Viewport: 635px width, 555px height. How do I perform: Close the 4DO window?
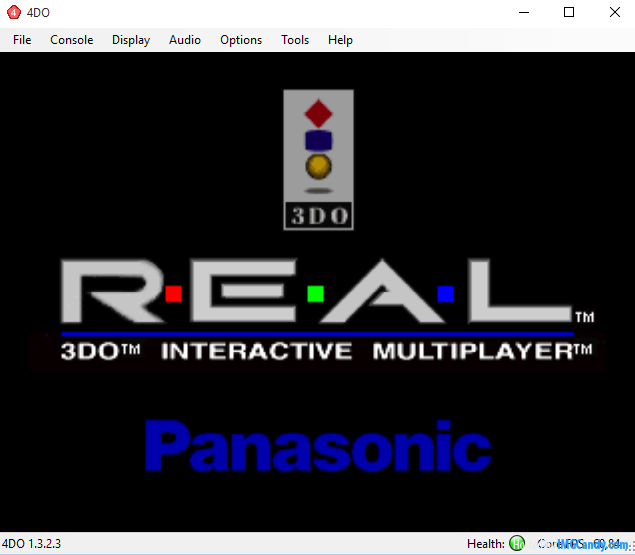614,13
